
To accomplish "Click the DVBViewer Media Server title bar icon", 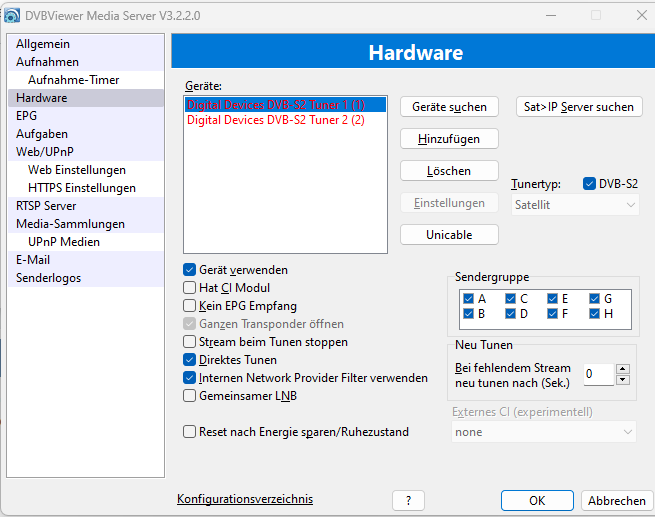I will point(12,16).
